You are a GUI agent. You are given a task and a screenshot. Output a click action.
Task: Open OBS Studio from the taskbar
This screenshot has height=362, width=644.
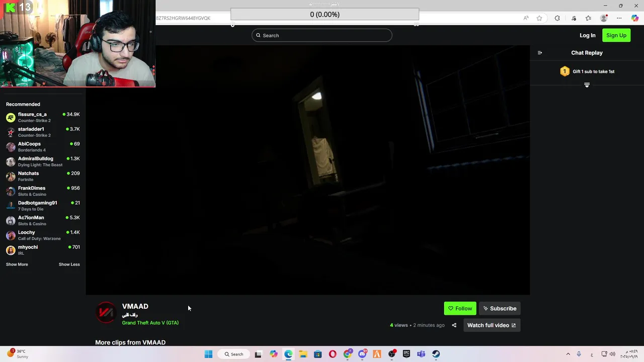tap(392, 354)
